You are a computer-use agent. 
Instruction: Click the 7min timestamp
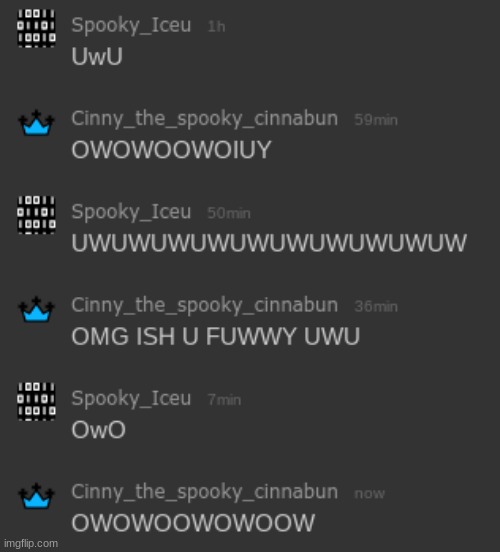224,400
